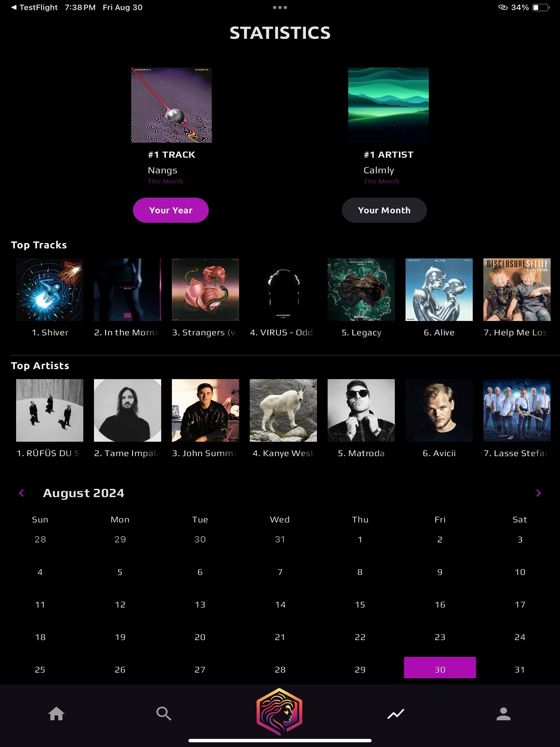Open the Shiver track cover
Viewport: 560px width, 747px height.
[50, 290]
